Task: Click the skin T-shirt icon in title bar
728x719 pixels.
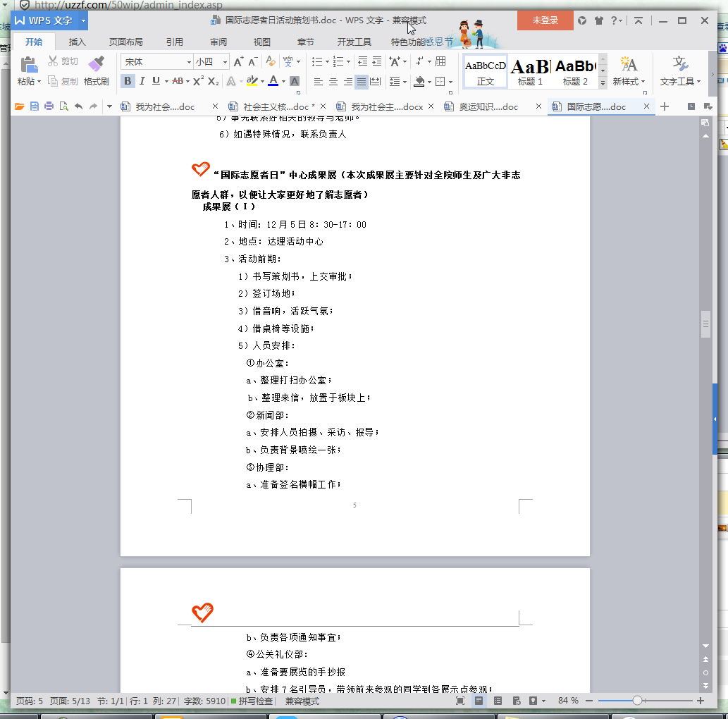Action: click(599, 20)
